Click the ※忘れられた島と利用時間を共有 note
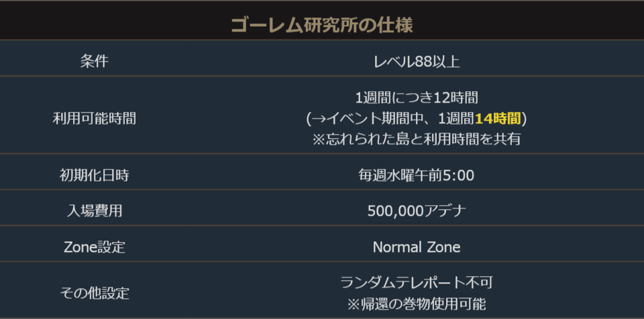Image resolution: width=644 pixels, height=319 pixels. (416, 139)
